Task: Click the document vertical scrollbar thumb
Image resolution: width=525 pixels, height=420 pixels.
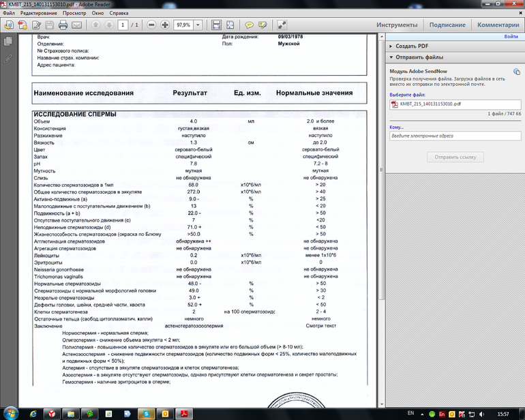Action: tap(381, 170)
